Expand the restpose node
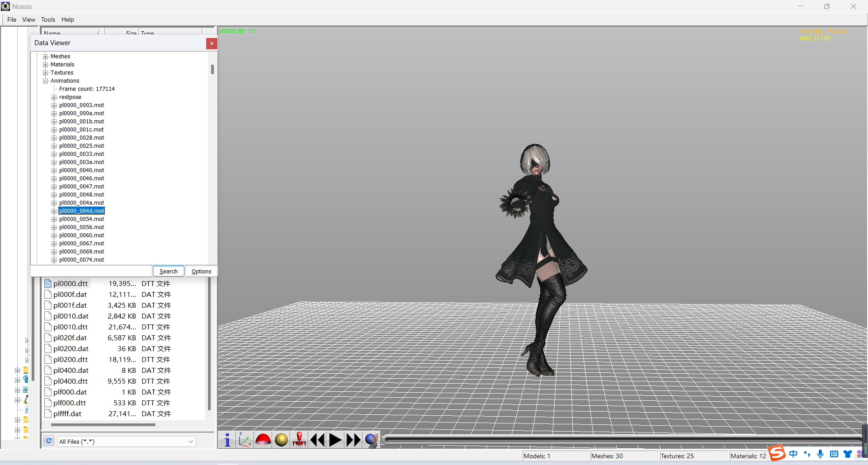 54,97
